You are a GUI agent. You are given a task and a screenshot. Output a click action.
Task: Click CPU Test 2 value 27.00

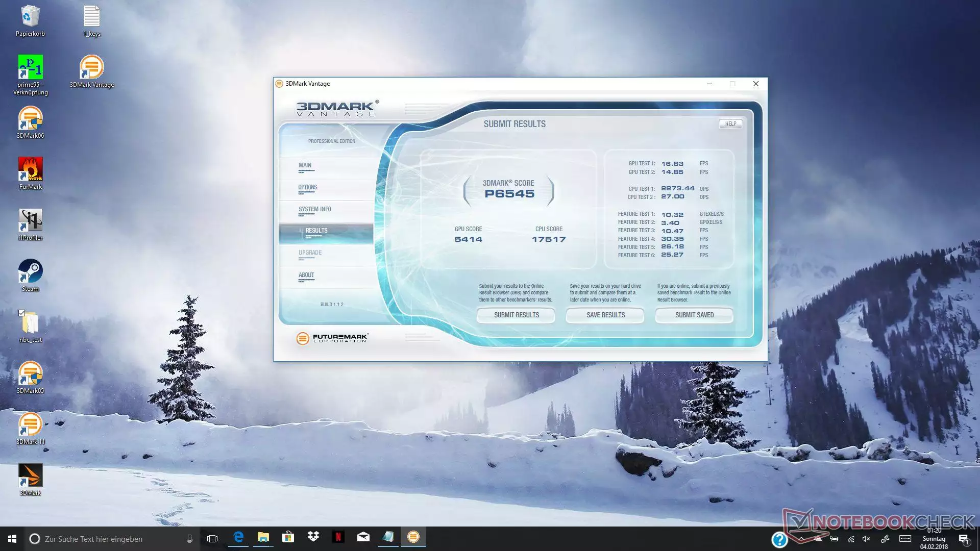click(673, 196)
